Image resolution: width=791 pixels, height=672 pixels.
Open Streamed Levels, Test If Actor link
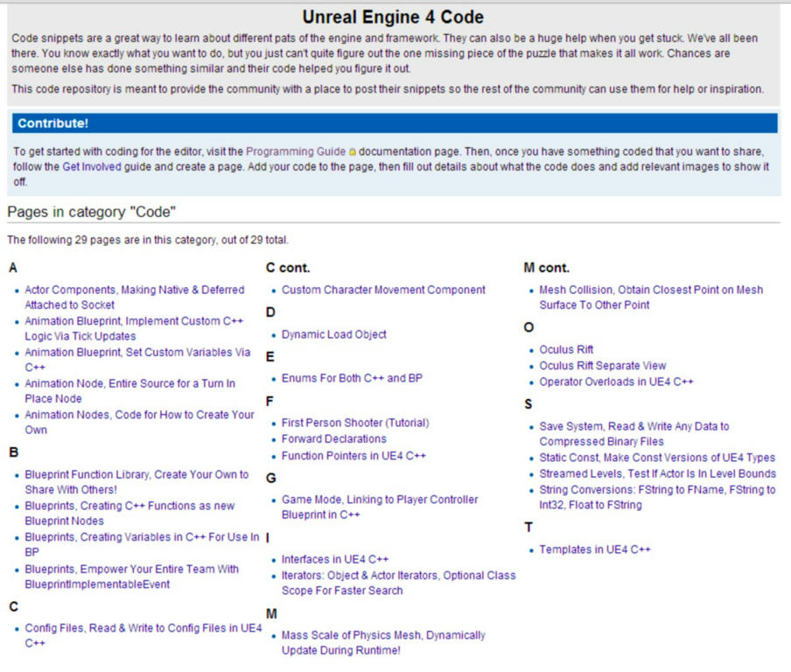658,473
